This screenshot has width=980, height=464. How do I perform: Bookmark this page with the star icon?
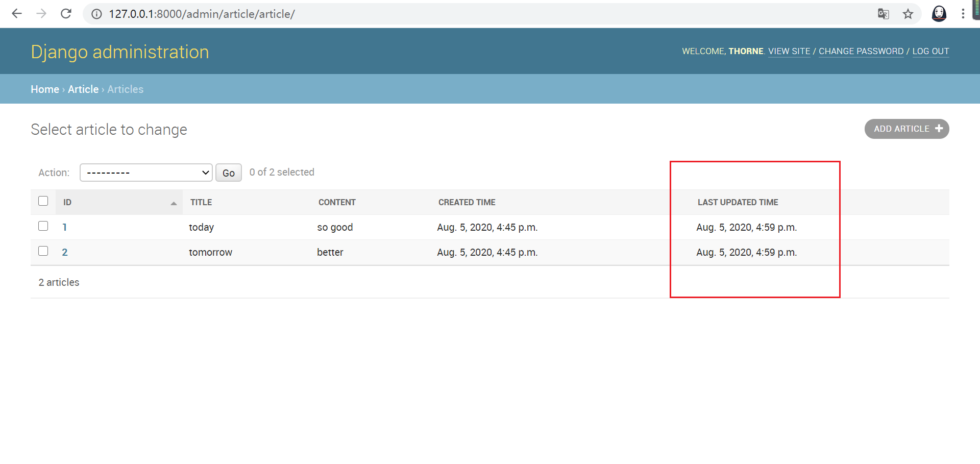[908, 14]
